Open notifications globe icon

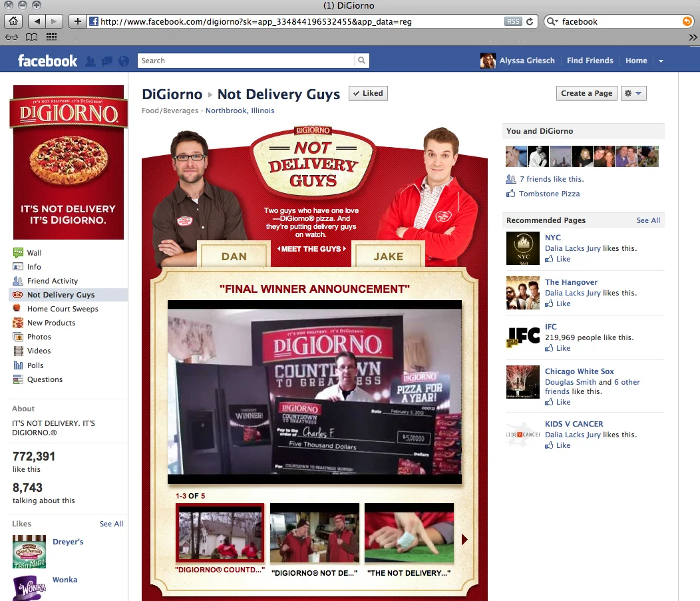point(124,61)
